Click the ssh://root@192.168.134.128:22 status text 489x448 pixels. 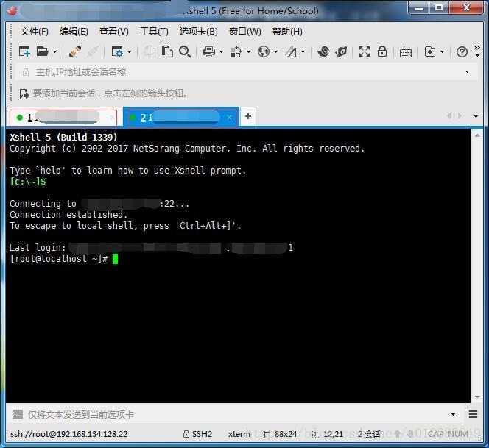pos(69,434)
